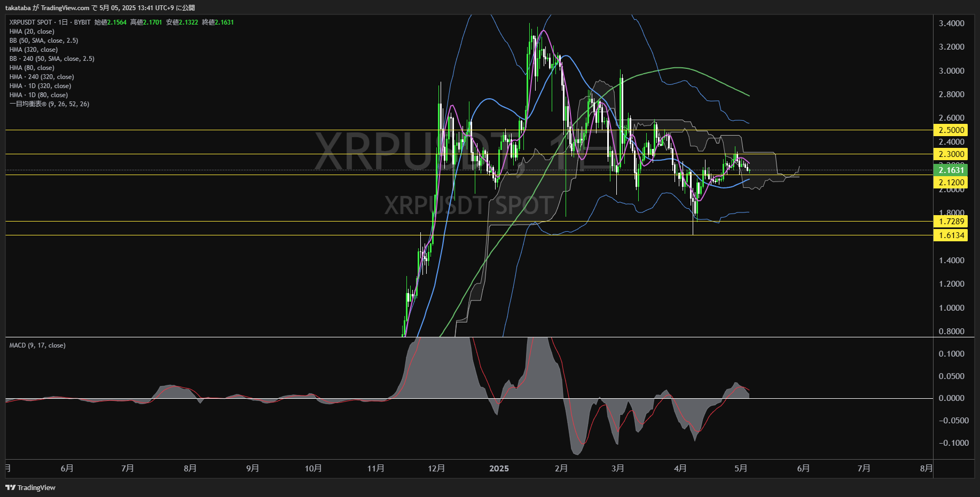Click the TradingView logo at the chart footer
The image size is (980, 497).
pos(30,487)
